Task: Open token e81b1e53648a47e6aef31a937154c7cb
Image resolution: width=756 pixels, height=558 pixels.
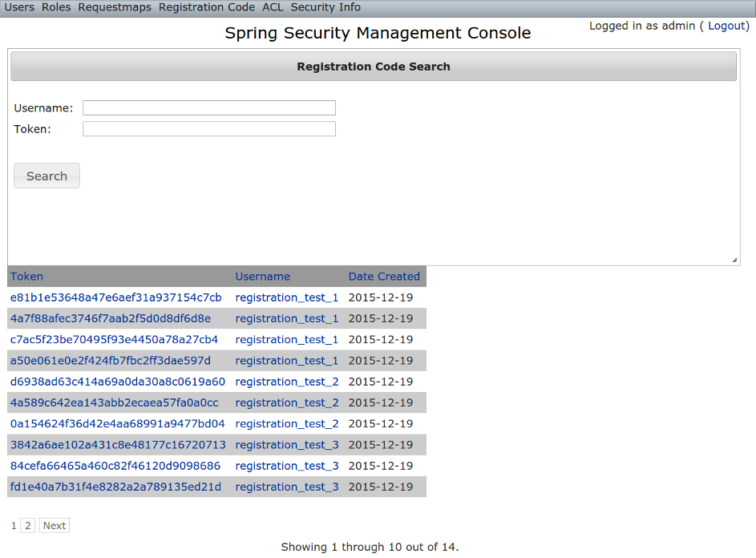Action: point(116,297)
